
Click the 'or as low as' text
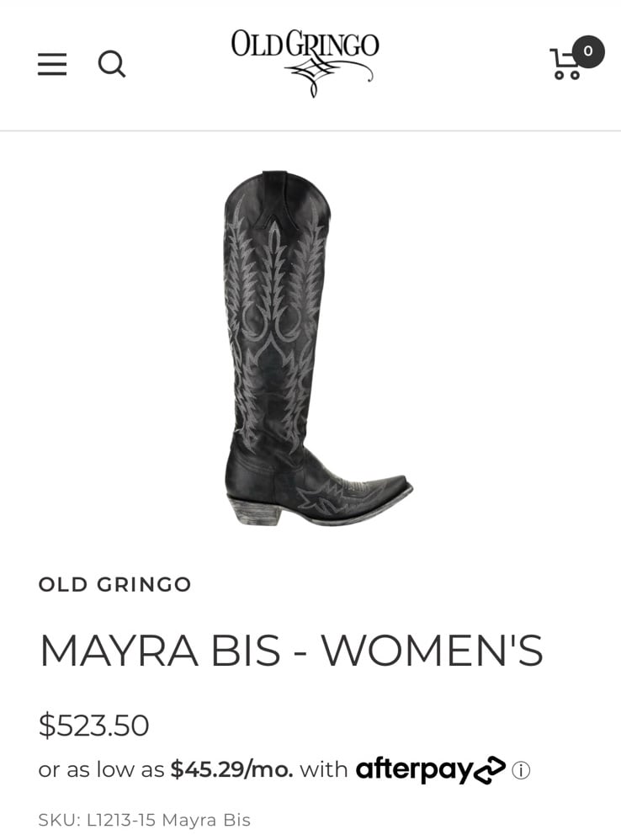[101, 770]
